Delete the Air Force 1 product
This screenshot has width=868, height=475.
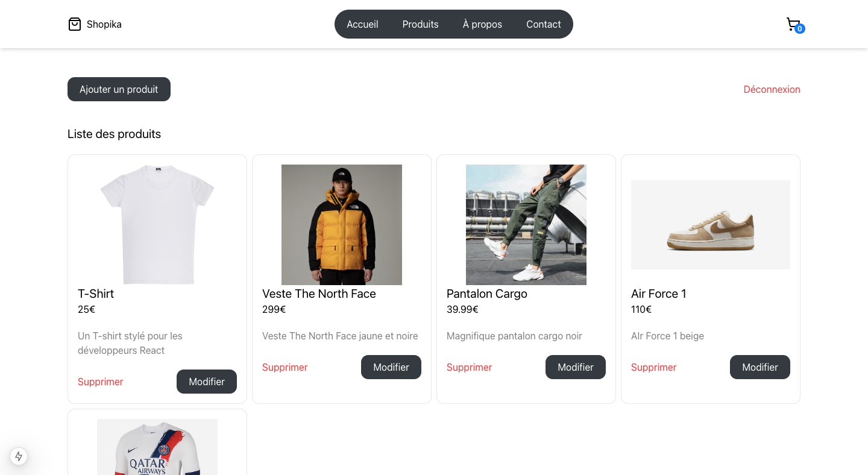653,367
